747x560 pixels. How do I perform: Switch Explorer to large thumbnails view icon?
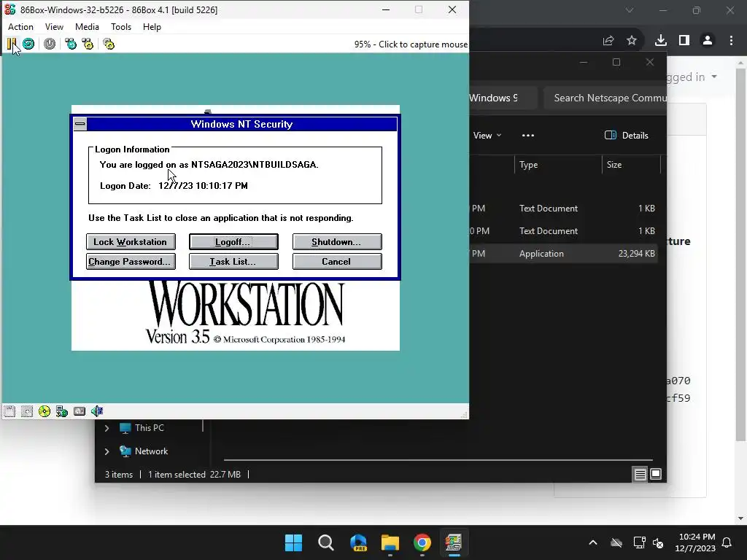pos(656,474)
